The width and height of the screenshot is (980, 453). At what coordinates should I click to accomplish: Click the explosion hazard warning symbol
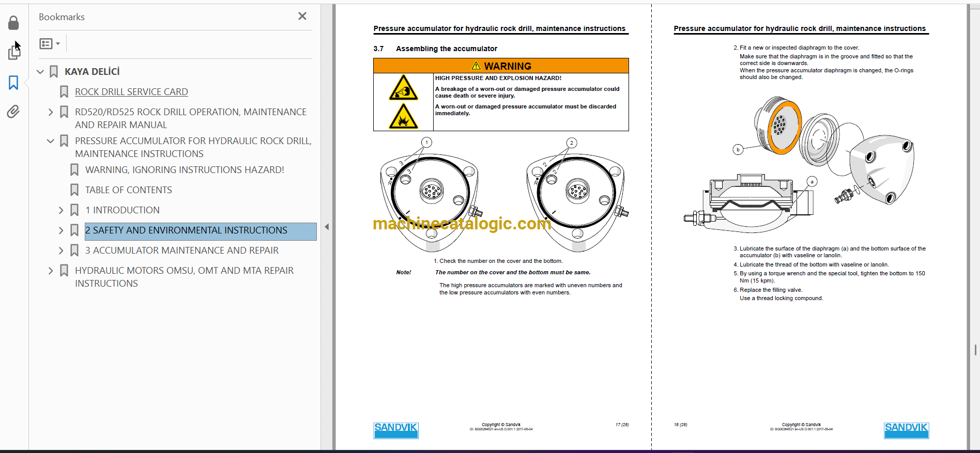tap(403, 116)
